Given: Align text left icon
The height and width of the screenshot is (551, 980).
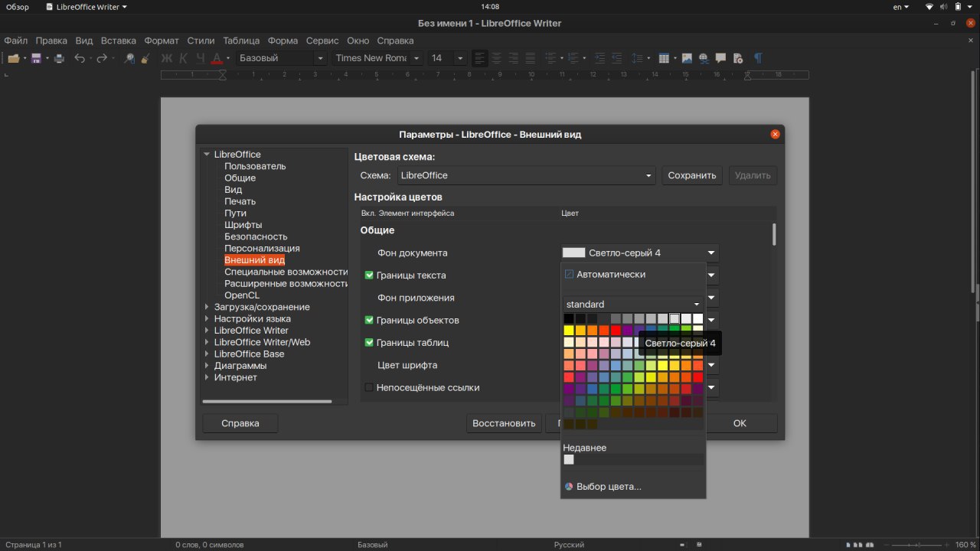Looking at the screenshot, I should tap(480, 58).
